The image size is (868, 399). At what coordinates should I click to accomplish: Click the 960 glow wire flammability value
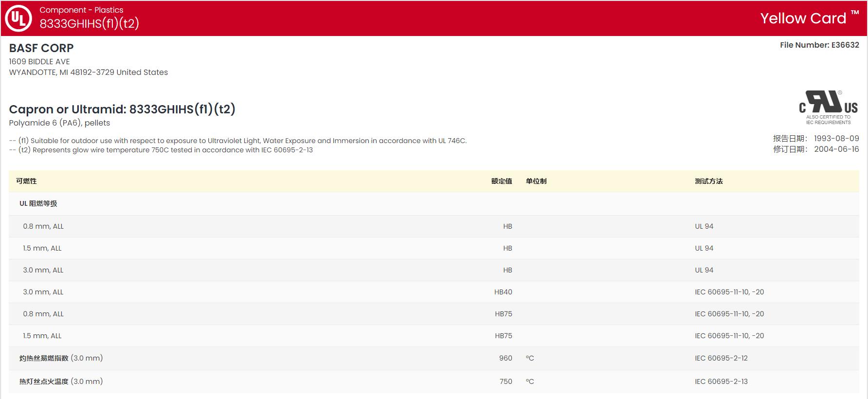[506, 358]
